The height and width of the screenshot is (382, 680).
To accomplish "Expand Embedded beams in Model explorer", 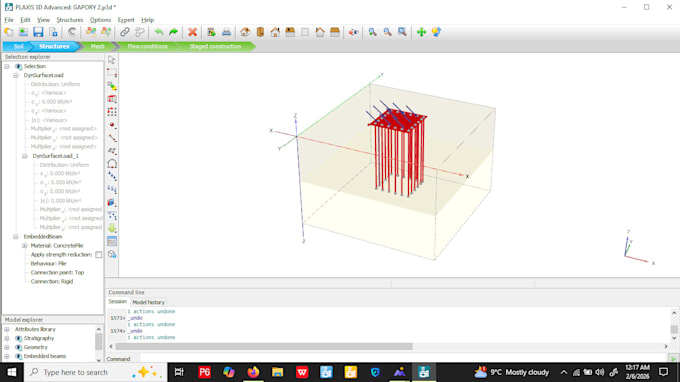I will [7, 356].
